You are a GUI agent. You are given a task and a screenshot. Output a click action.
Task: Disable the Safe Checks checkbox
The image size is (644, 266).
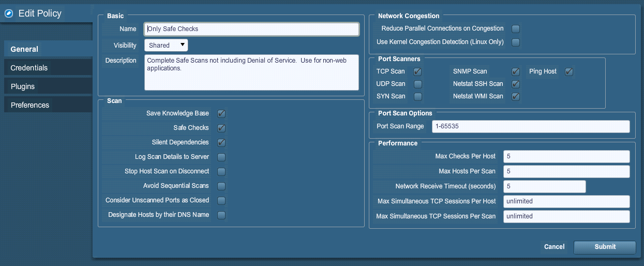pyautogui.click(x=221, y=128)
